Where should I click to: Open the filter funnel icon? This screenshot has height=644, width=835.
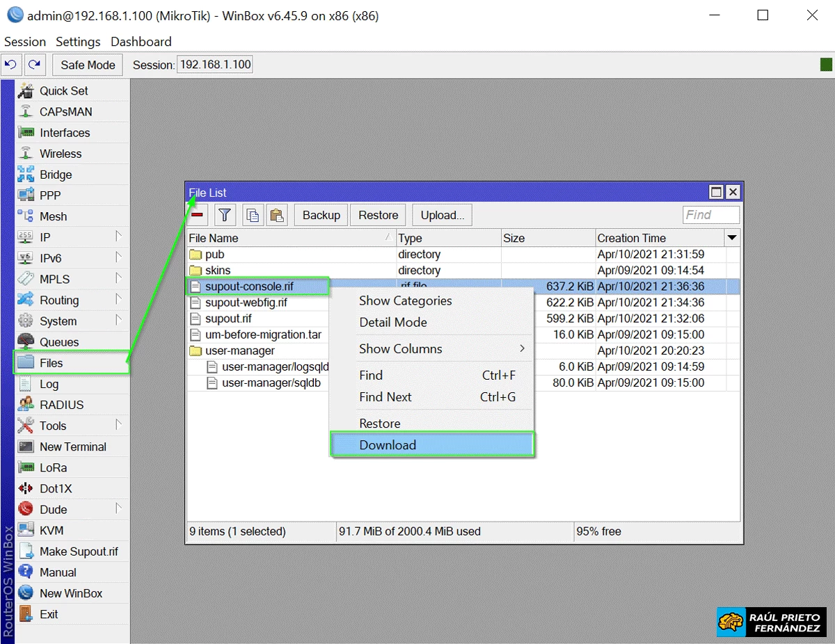point(224,215)
